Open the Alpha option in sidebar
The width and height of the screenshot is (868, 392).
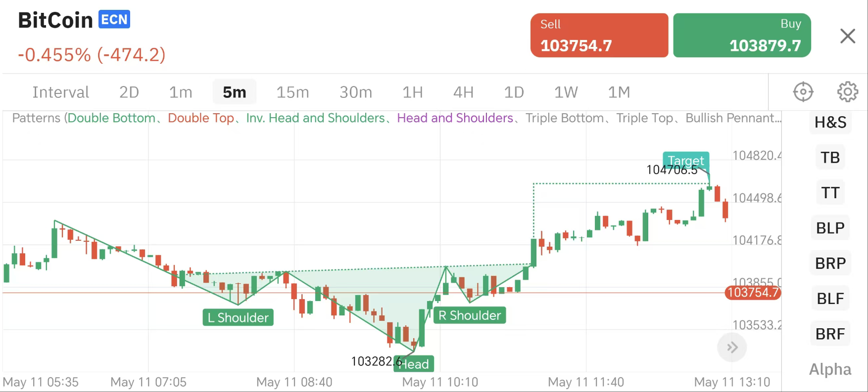coord(830,369)
